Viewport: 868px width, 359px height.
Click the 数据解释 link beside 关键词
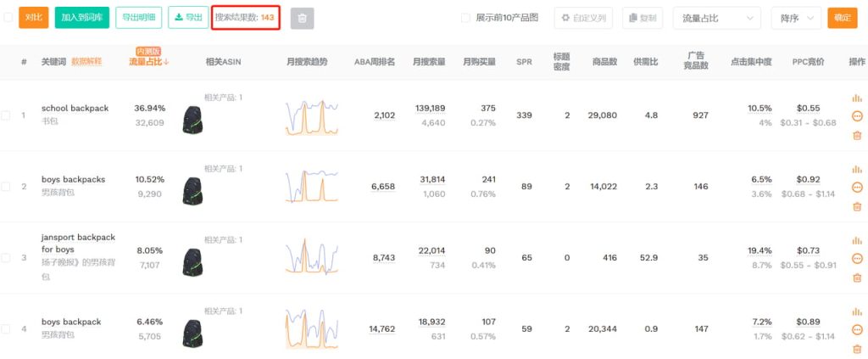pyautogui.click(x=86, y=62)
